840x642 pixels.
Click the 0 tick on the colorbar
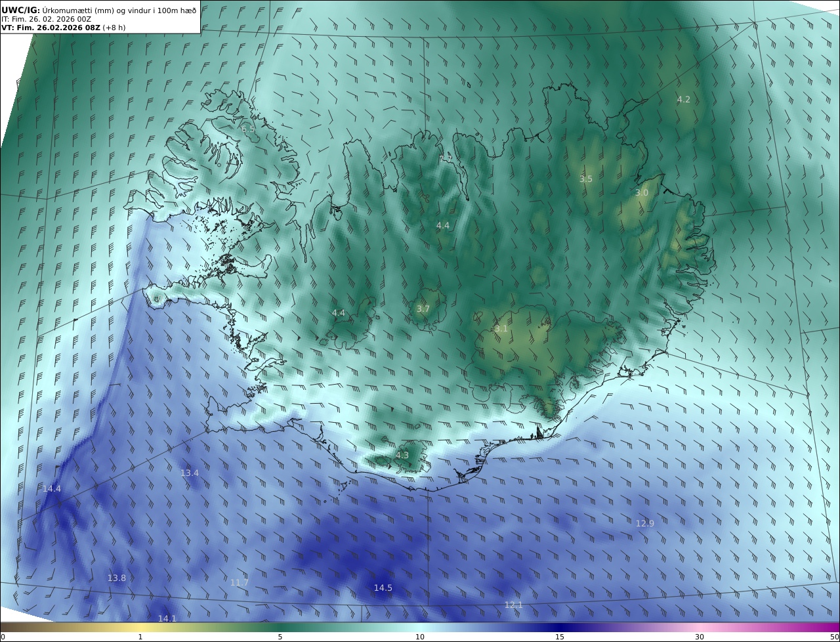click(x=3, y=637)
